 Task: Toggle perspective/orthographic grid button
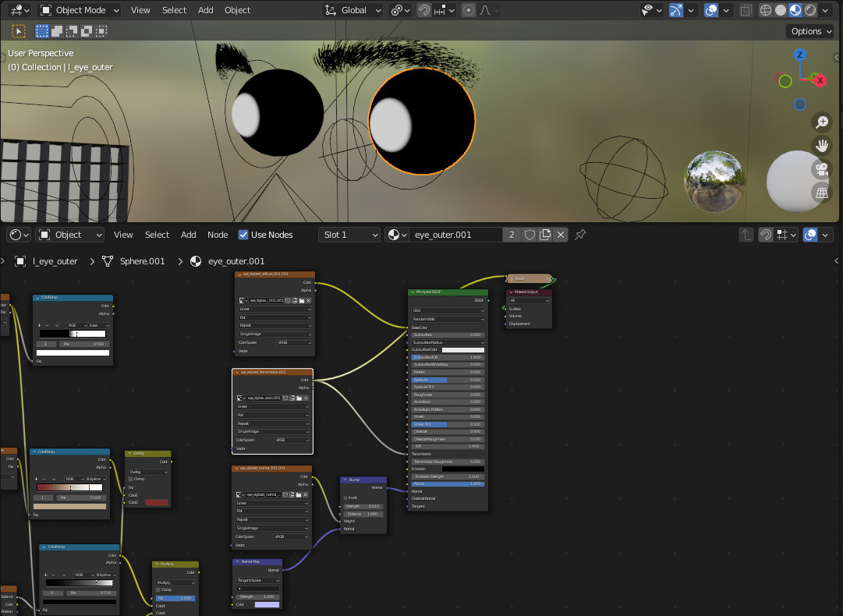pyautogui.click(x=821, y=193)
